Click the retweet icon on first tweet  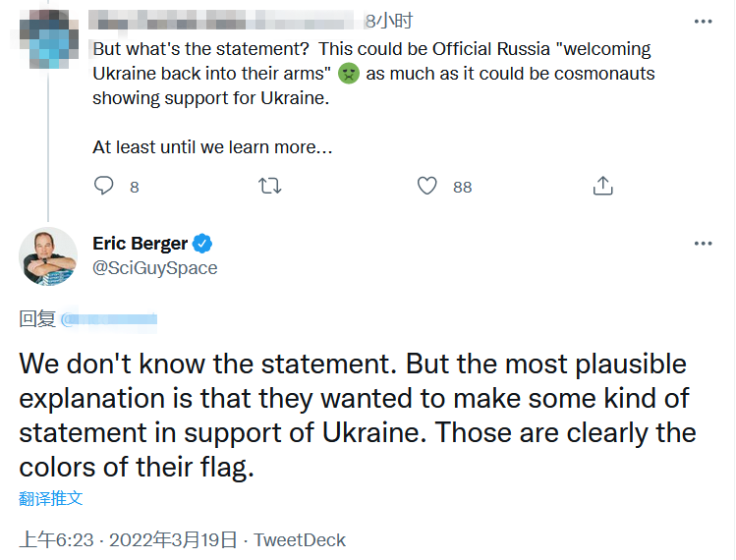tap(269, 186)
